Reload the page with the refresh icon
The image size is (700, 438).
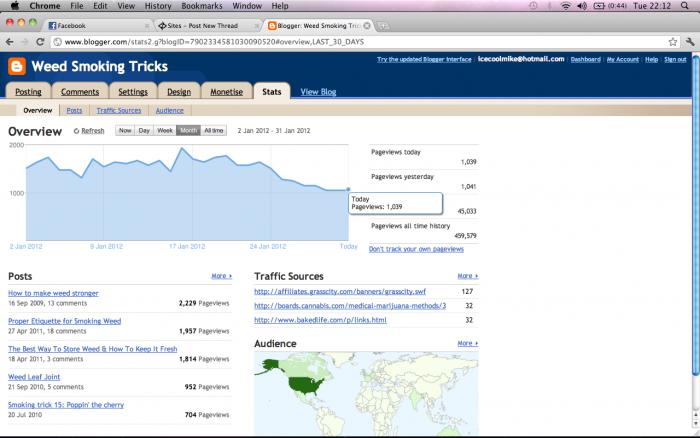click(x=40, y=42)
